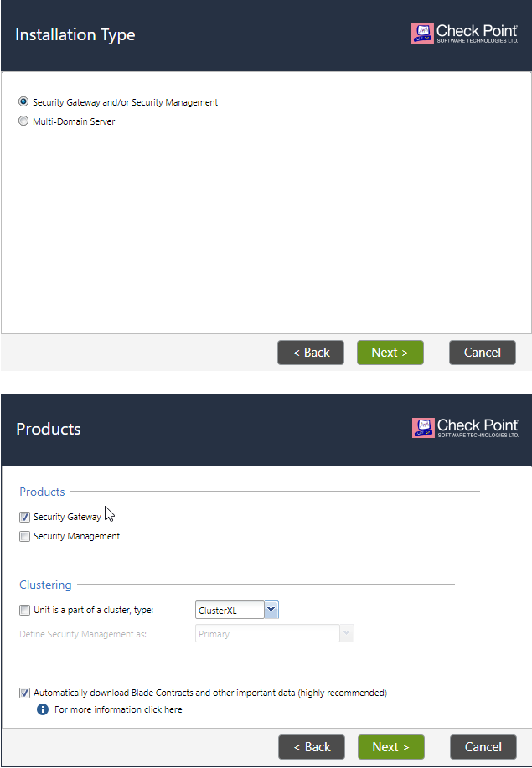Image resolution: width=532 pixels, height=768 pixels.
Task: Click Next on the Products page
Action: point(391,747)
